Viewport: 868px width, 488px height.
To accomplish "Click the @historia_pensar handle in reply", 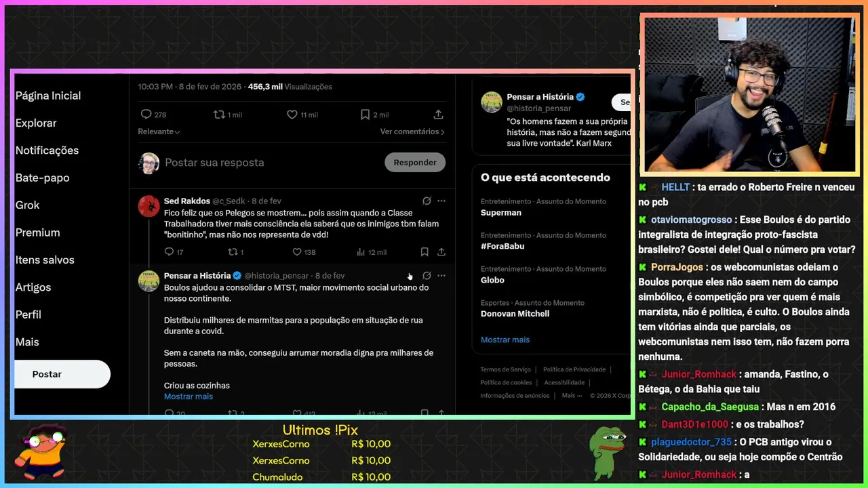I will pos(276,276).
